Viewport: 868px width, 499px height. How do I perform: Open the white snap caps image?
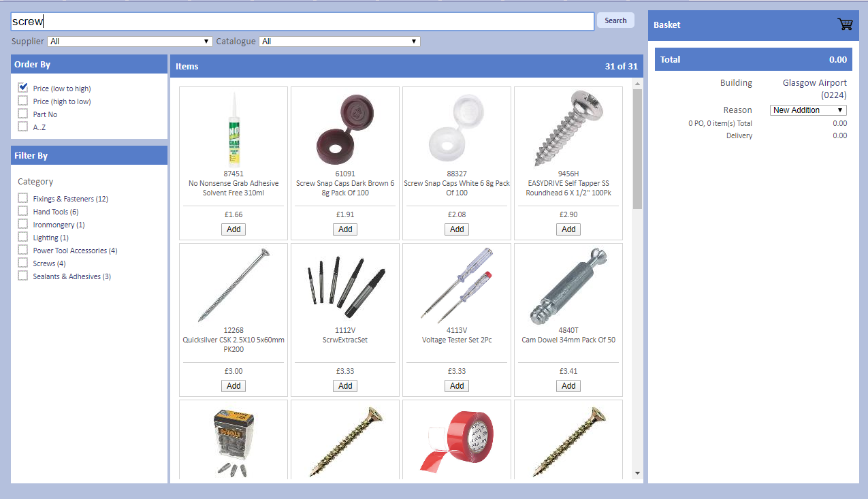[457, 129]
